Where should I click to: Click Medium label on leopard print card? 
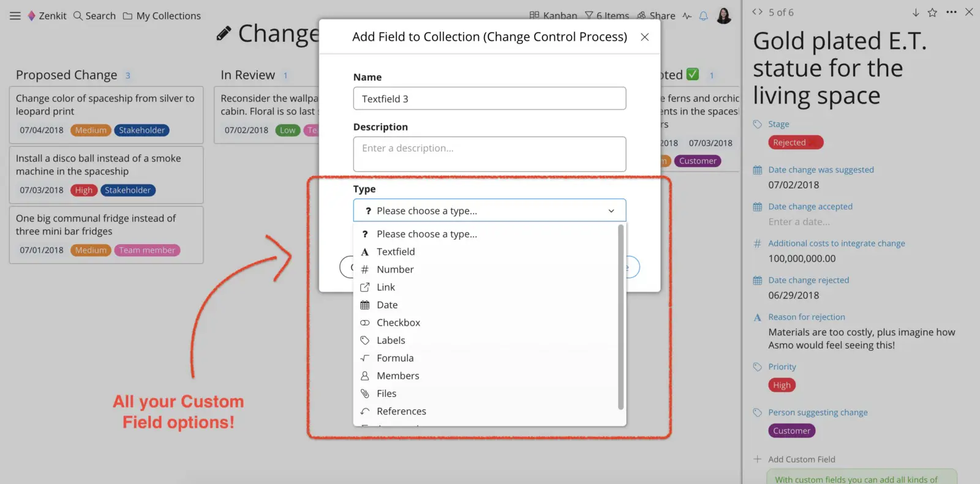91,130
